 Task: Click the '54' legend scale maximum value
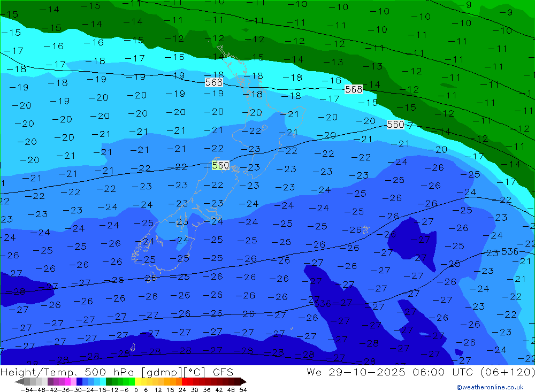(243, 390)
